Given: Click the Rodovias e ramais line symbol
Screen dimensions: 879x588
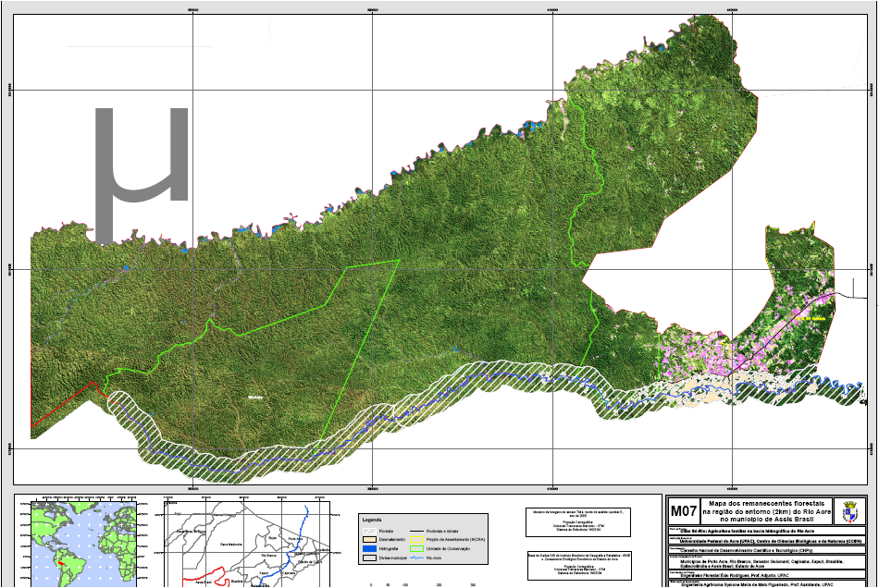Looking at the screenshot, I should click(416, 531).
